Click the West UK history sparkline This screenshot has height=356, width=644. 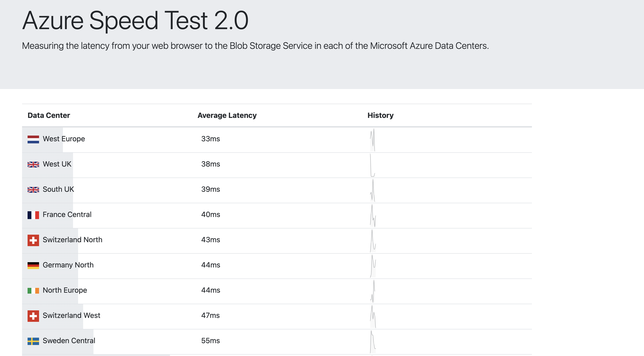tap(373, 165)
